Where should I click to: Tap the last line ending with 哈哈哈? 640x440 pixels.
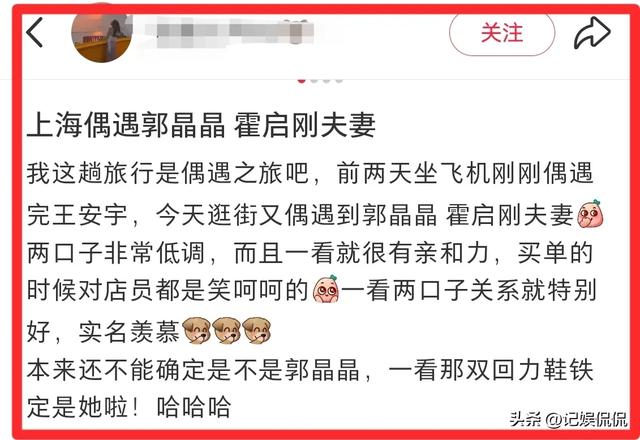(x=129, y=406)
